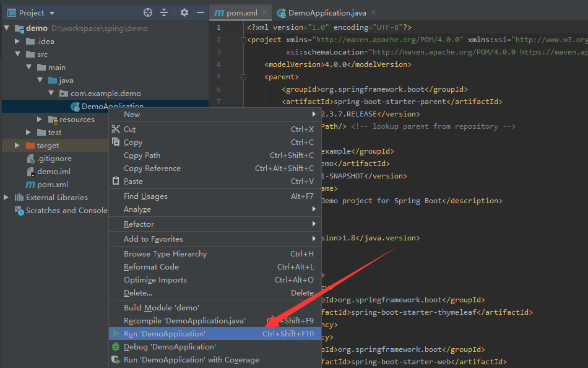This screenshot has height=368, width=588.
Task: Close the DemoApplication.java tab
Action: click(x=373, y=12)
